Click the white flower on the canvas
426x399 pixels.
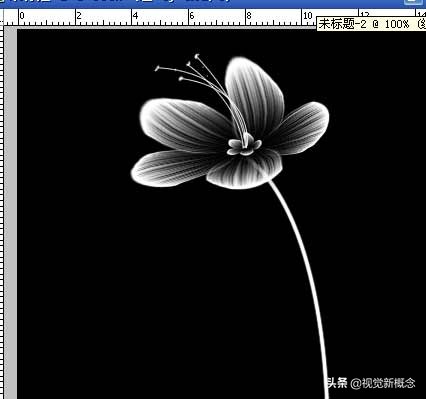pos(230,122)
